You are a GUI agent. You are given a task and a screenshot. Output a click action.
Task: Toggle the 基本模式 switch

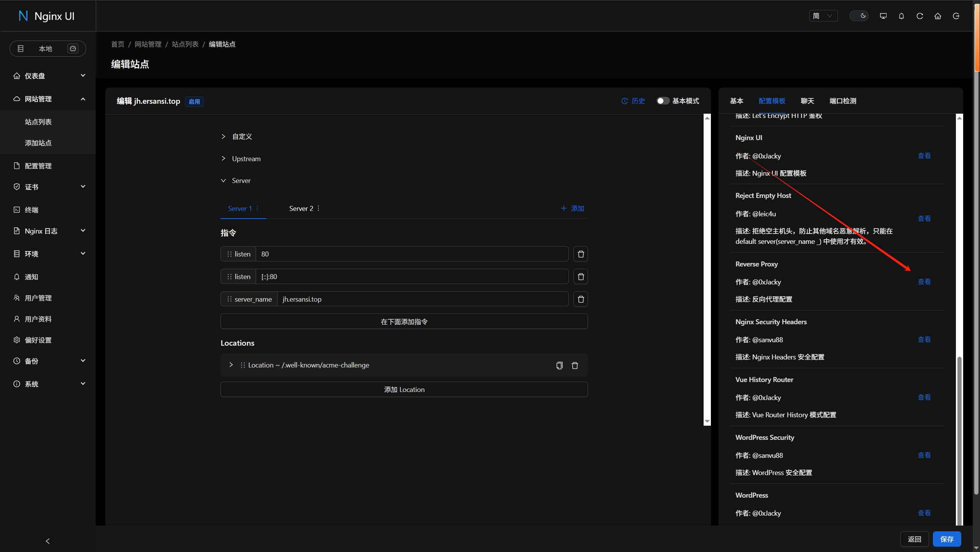(x=663, y=101)
